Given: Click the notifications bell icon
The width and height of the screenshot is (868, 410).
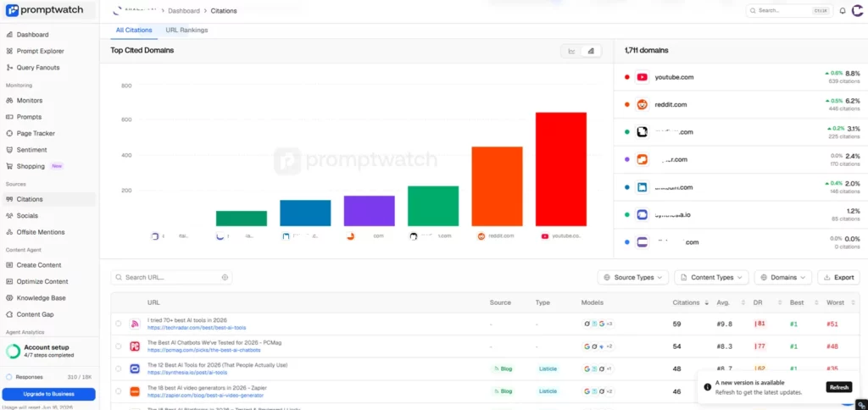Looking at the screenshot, I should [843, 10].
